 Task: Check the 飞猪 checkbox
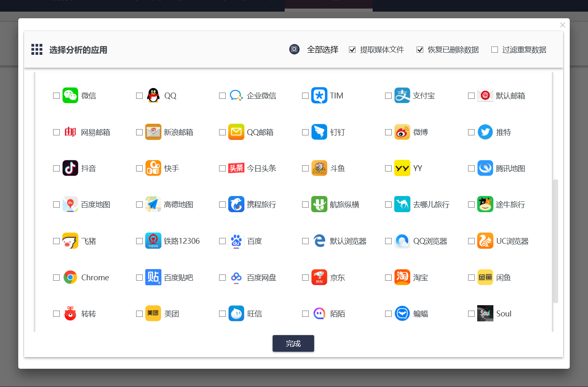[56, 241]
